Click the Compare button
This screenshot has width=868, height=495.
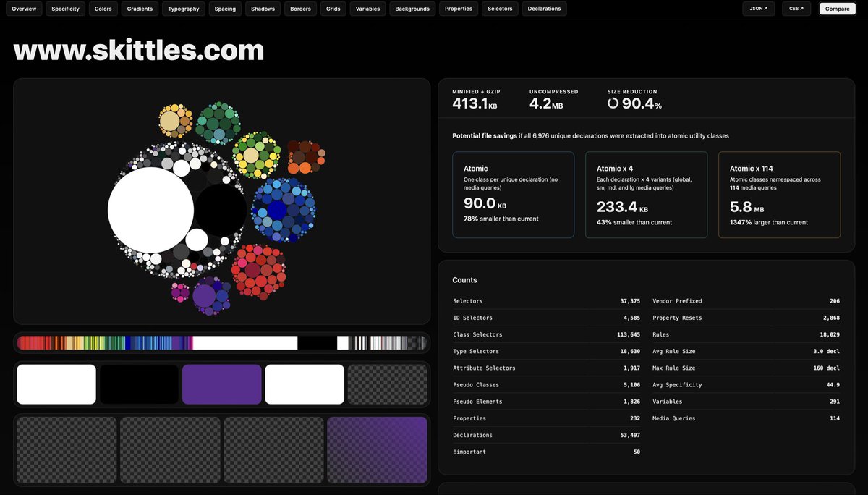pyautogui.click(x=838, y=9)
